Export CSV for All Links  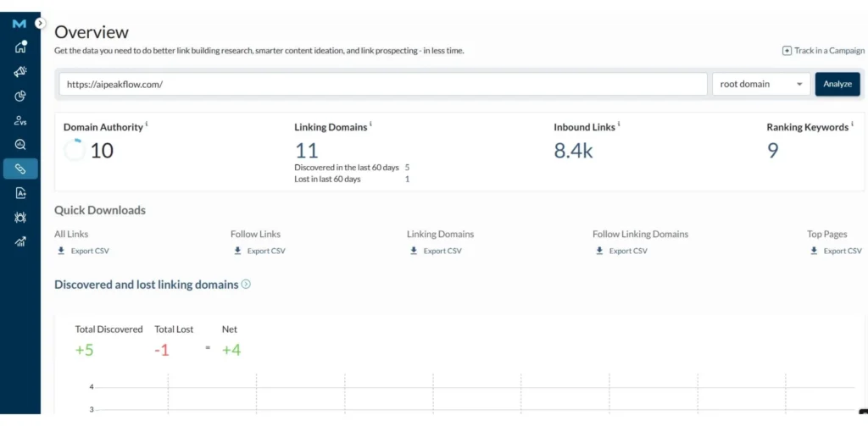click(x=83, y=251)
